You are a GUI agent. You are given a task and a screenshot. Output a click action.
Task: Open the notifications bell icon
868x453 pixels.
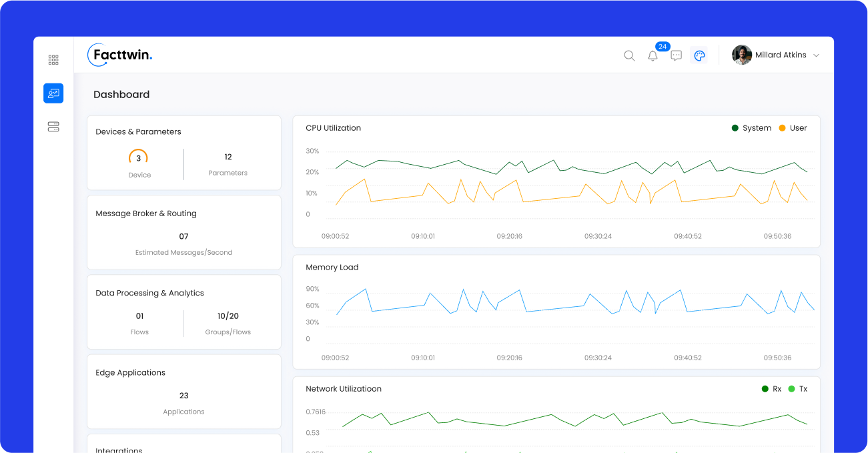(x=653, y=56)
